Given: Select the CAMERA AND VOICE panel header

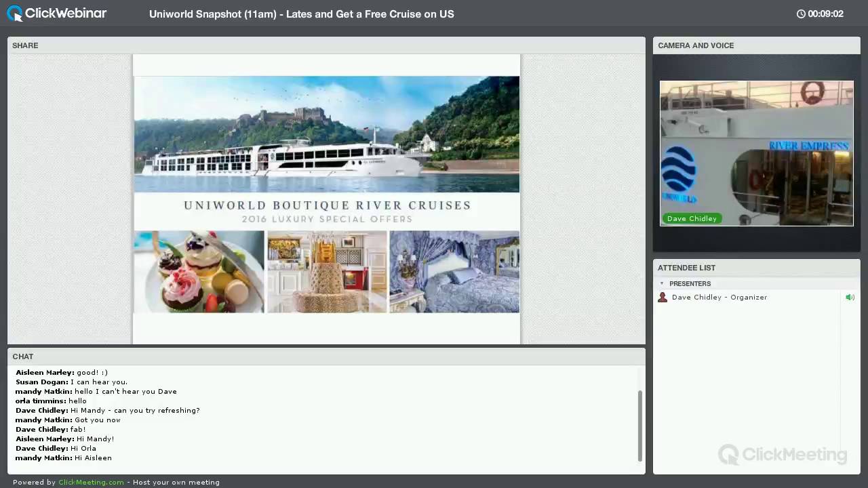Looking at the screenshot, I should pos(756,45).
